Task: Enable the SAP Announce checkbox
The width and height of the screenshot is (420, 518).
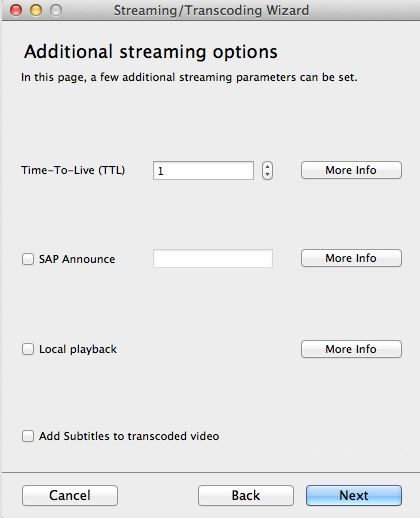Action: (x=28, y=259)
